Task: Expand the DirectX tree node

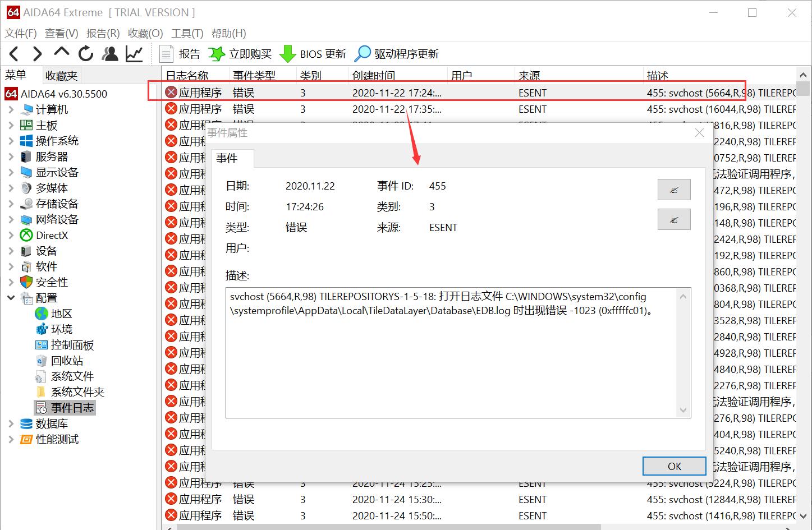Action: click(x=11, y=235)
